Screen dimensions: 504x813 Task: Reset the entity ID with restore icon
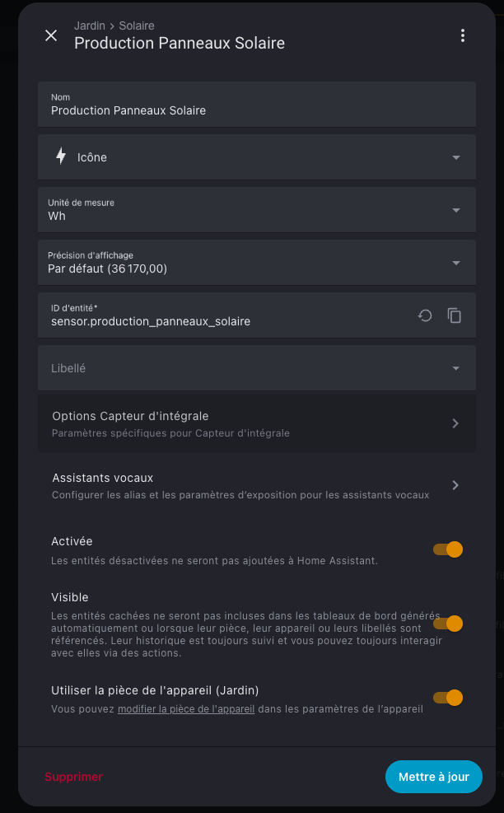[x=425, y=315]
